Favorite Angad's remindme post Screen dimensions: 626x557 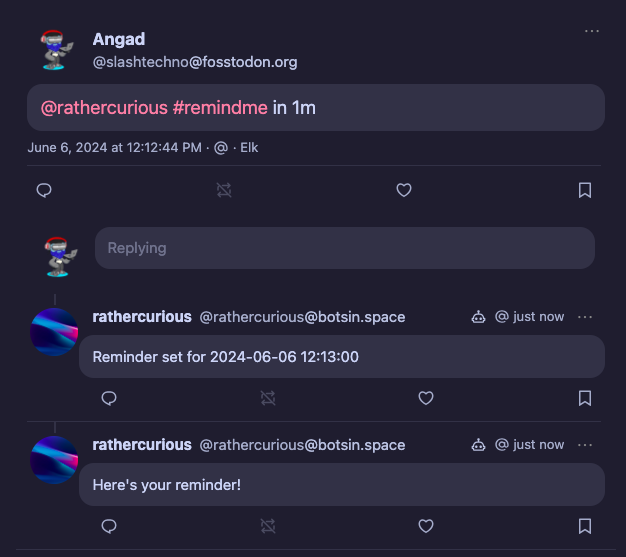point(404,190)
